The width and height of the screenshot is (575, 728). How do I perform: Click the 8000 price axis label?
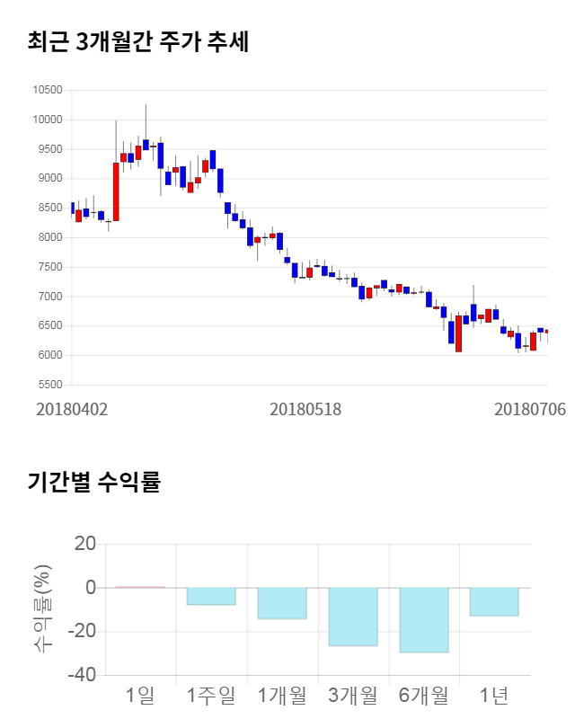49,237
